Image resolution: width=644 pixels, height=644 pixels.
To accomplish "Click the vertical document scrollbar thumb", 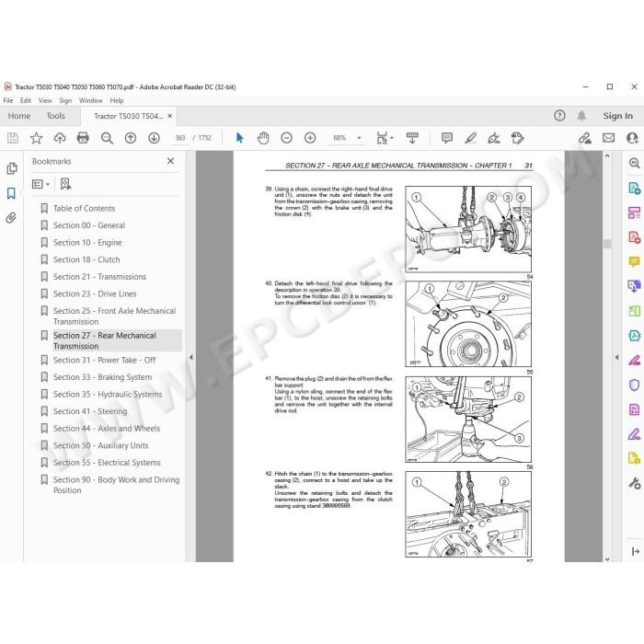I will 607,244.
